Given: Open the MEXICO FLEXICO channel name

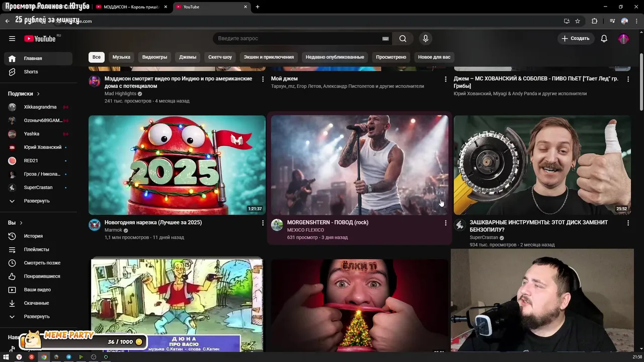Looking at the screenshot, I should coord(305,230).
